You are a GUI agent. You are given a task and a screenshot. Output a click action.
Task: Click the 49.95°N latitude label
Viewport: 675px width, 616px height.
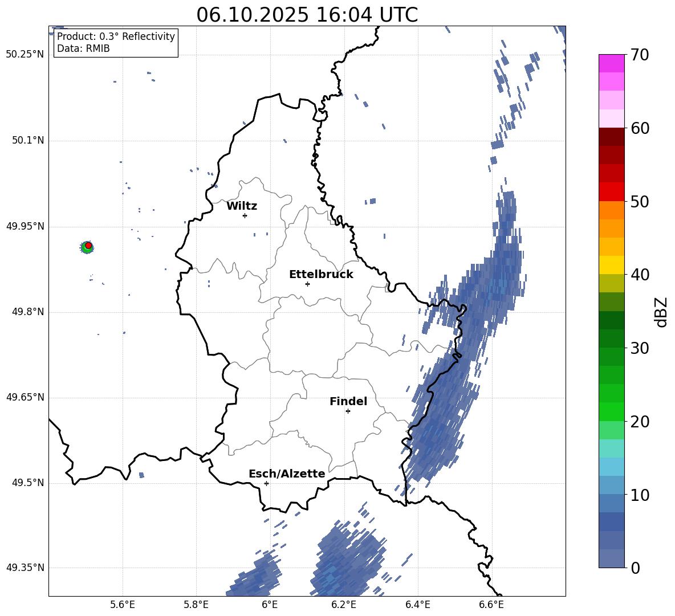point(25,226)
